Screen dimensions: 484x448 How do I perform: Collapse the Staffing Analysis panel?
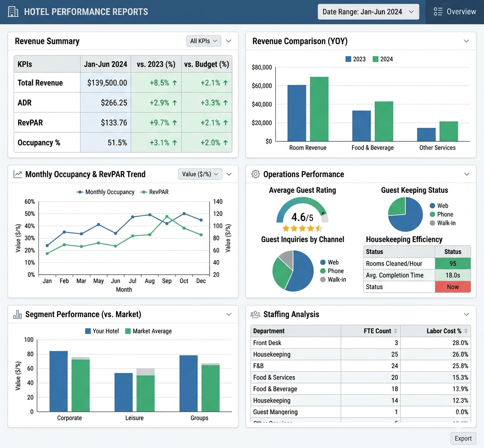coord(466,314)
